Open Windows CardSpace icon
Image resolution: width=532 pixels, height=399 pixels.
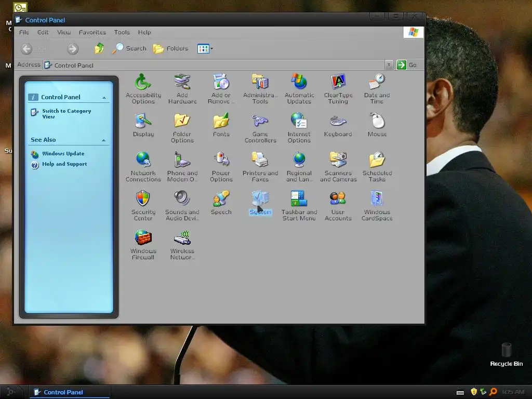point(377,206)
